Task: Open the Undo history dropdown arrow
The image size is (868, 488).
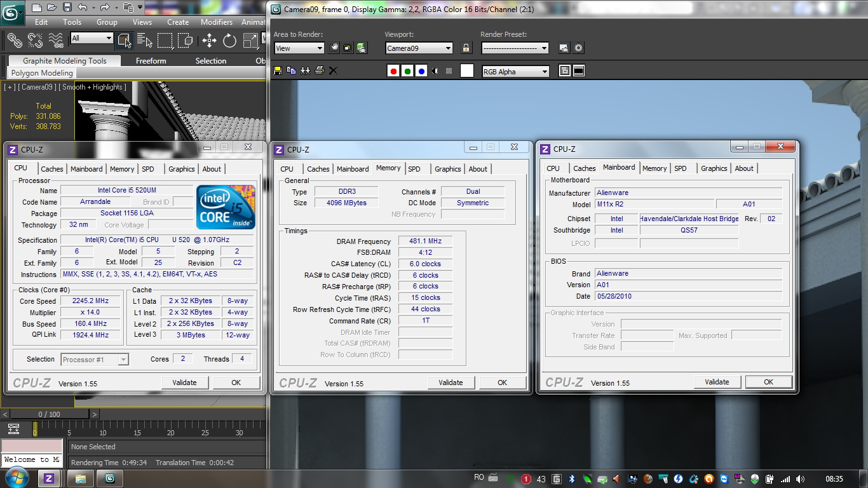Action: pyautogui.click(x=93, y=8)
